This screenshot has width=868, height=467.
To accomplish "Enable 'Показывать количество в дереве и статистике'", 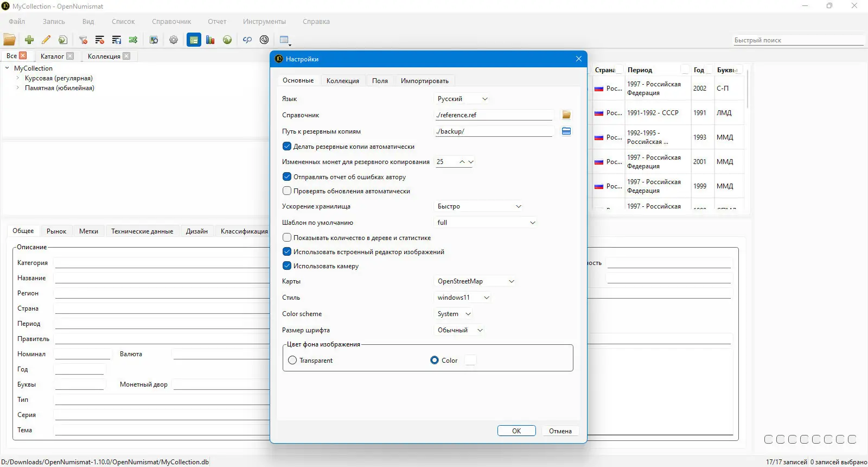I will [x=287, y=237].
